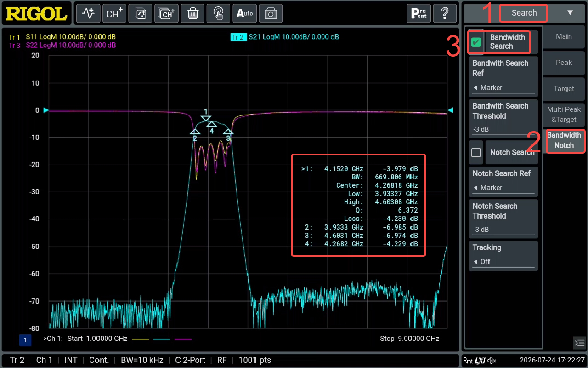Click the BW=10 kHz status bar entry
Screen dimensions: 588x368
pos(142,360)
